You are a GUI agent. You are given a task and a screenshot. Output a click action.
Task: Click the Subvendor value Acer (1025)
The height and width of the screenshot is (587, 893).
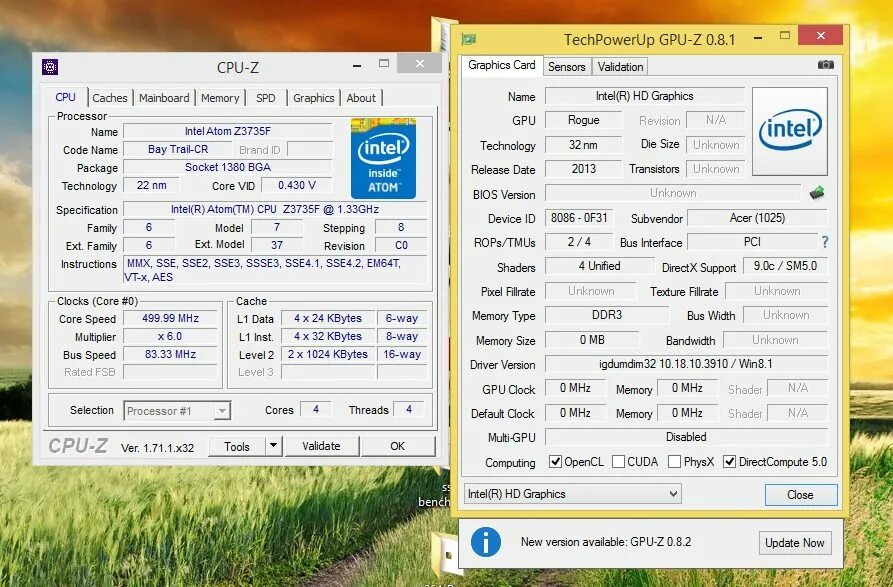757,218
